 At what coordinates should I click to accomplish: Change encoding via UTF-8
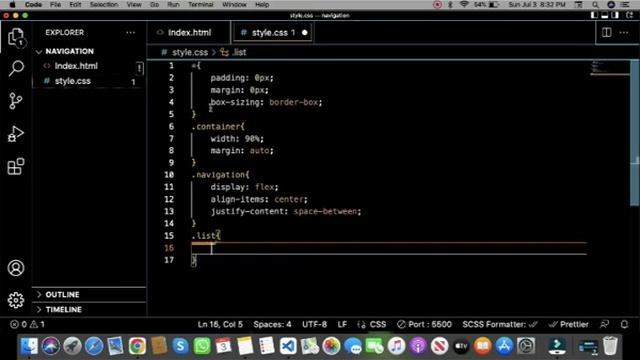click(315, 324)
